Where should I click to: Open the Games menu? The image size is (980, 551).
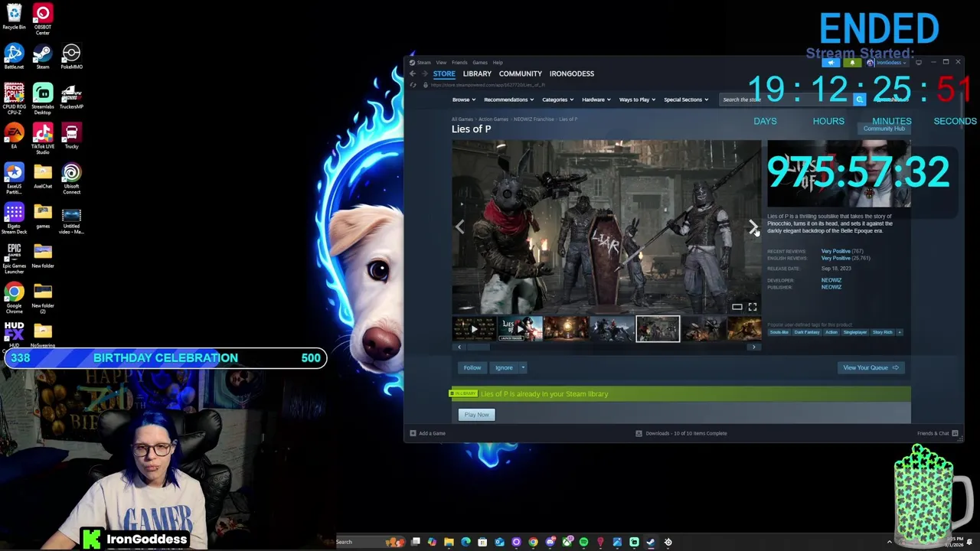pyautogui.click(x=480, y=63)
